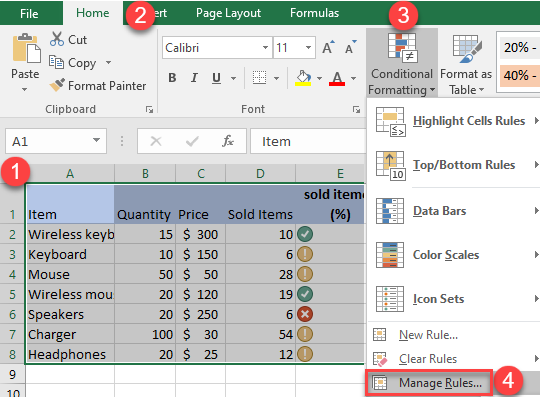This screenshot has width=540, height=397.
Task: Select column D header
Action: (x=260, y=174)
